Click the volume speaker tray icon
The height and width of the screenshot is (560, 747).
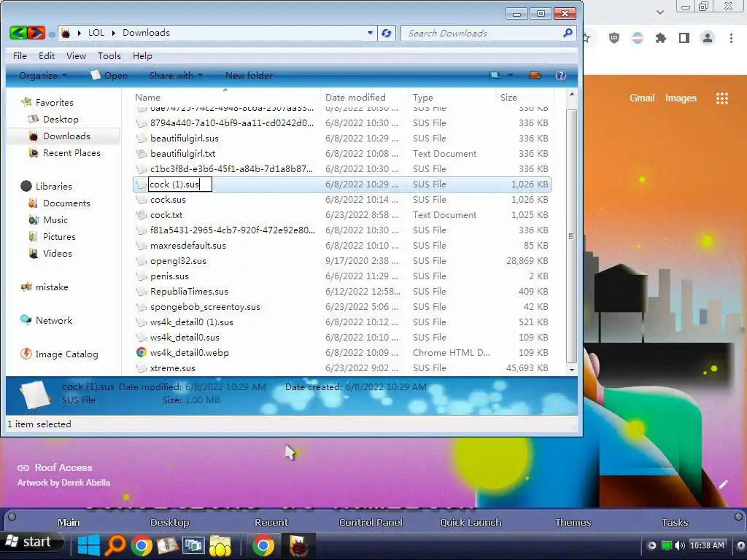click(x=680, y=545)
